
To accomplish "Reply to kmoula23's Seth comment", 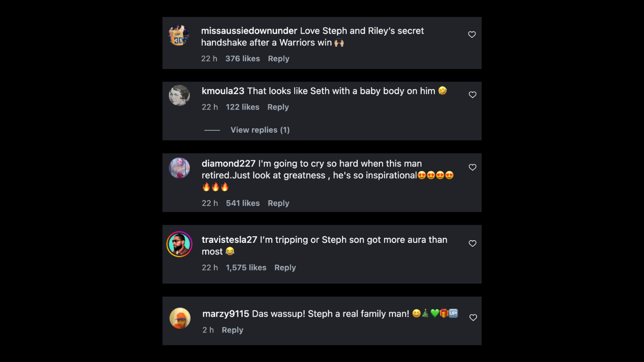I will (x=278, y=107).
